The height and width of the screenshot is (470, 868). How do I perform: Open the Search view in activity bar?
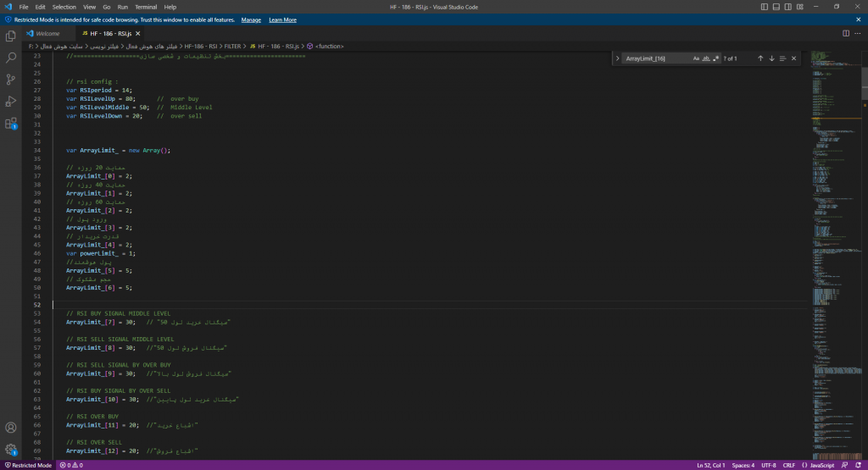click(11, 58)
